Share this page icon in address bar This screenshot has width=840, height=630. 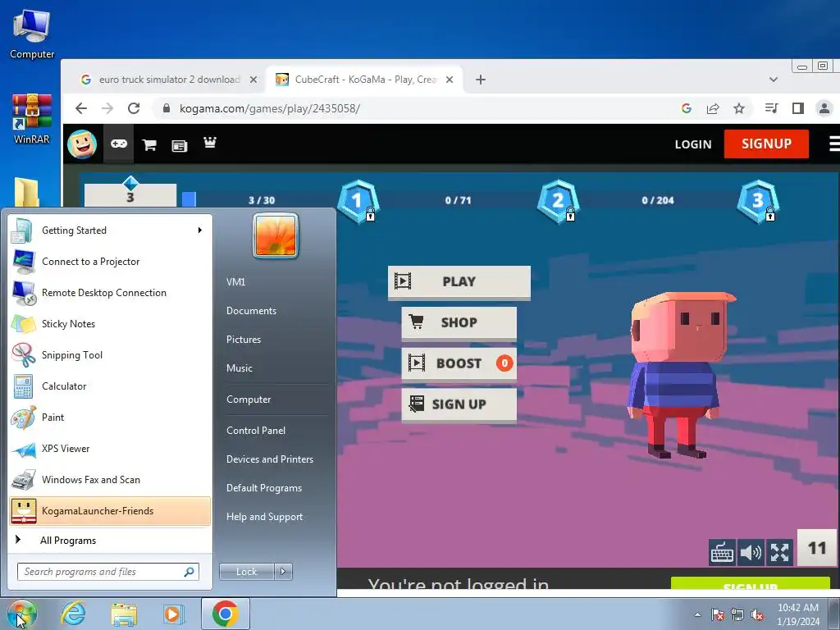(713, 109)
